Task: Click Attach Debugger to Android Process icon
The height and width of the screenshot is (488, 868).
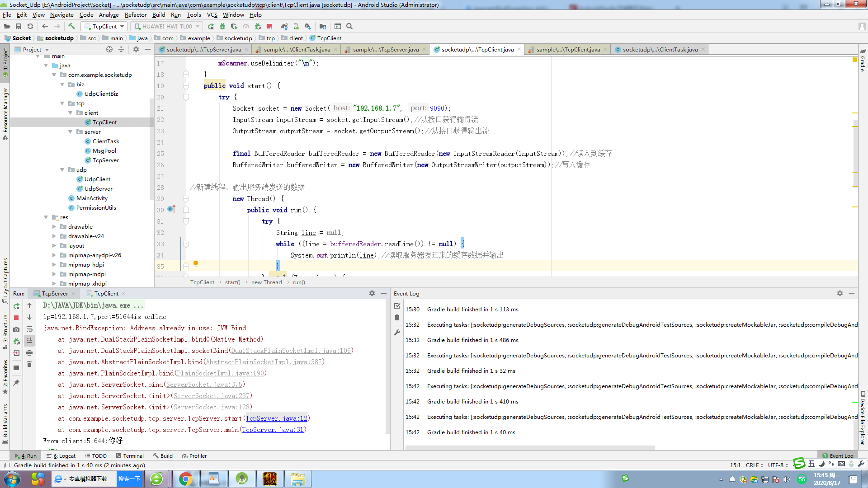Action: pos(258,26)
